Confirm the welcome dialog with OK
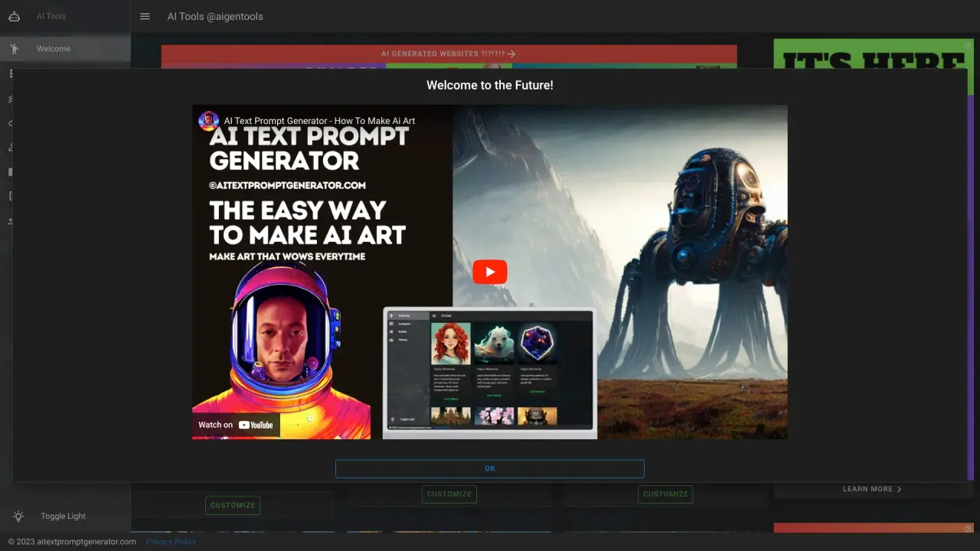The image size is (980, 551). 490,468
